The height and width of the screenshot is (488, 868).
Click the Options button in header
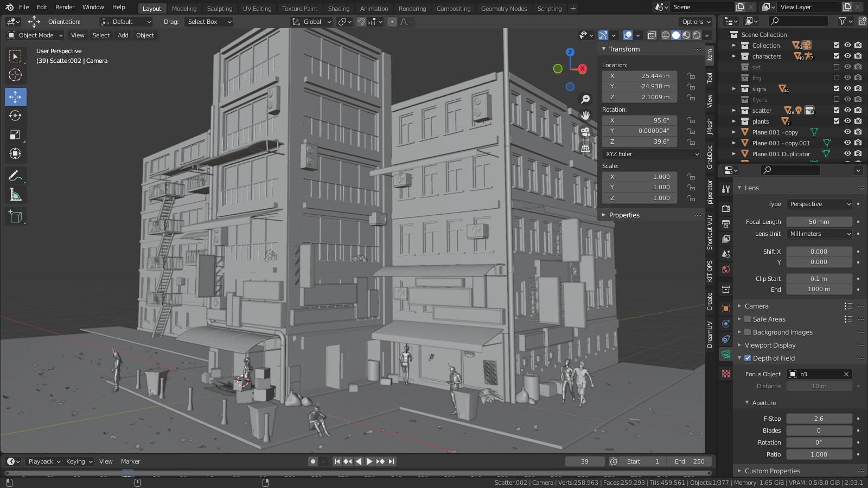coord(695,22)
